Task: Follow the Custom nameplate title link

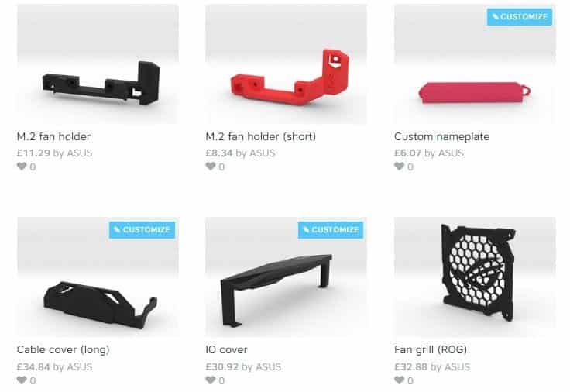Action: 441,136
